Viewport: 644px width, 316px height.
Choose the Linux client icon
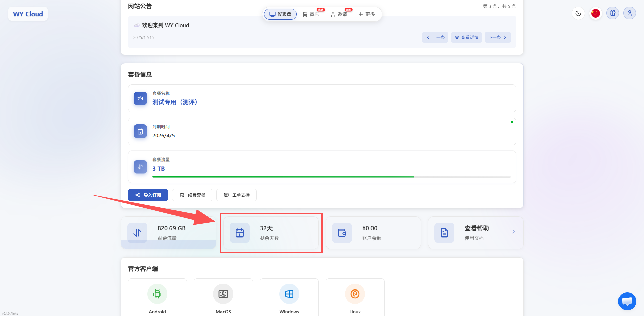[355, 294]
